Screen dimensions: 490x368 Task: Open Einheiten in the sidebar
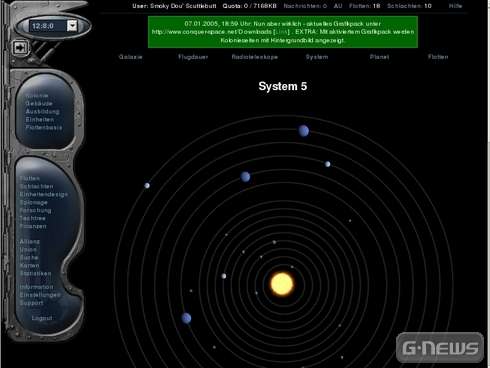pos(40,119)
